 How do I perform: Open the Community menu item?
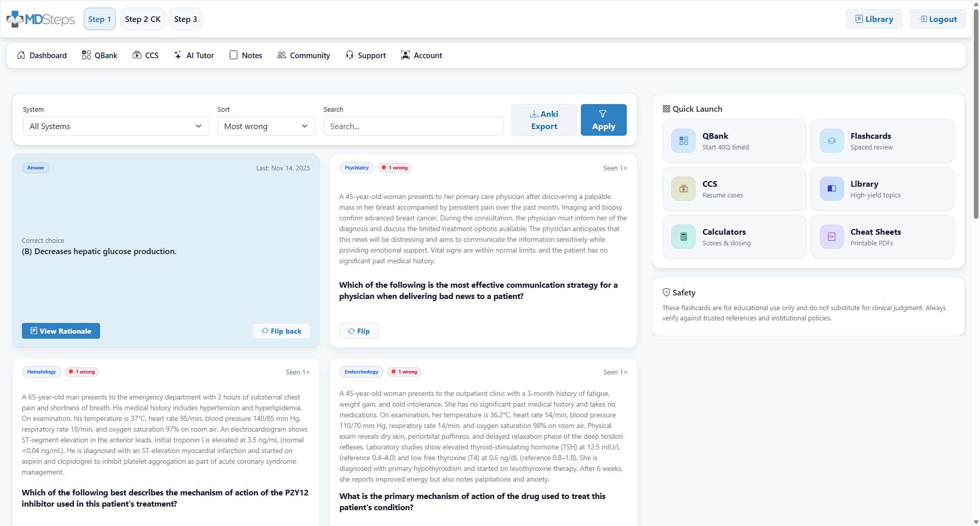[304, 55]
